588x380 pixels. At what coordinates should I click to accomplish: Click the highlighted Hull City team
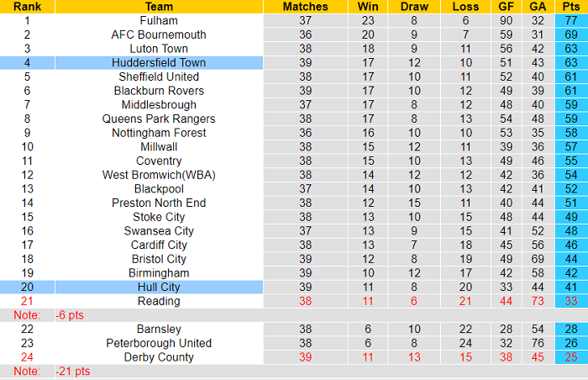click(159, 287)
